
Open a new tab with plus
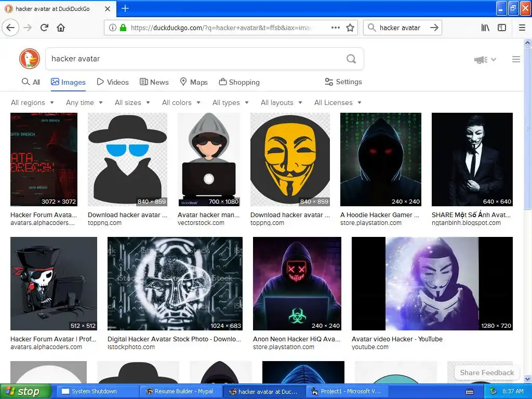point(125,8)
